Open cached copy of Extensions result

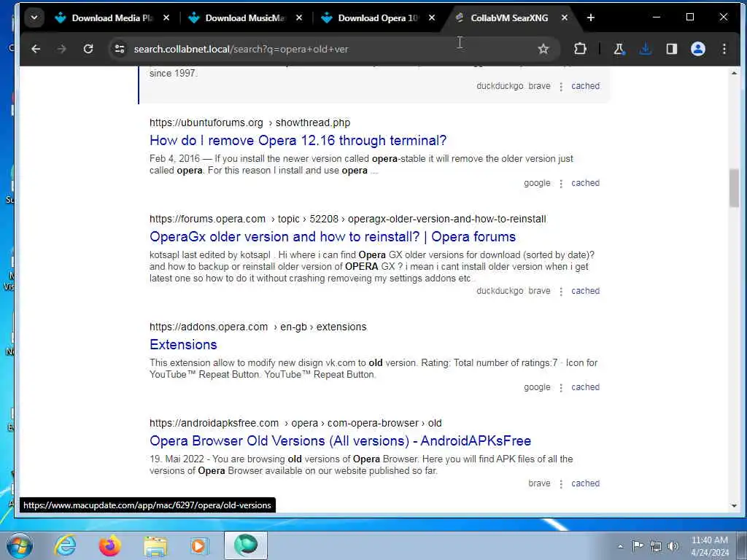click(585, 387)
